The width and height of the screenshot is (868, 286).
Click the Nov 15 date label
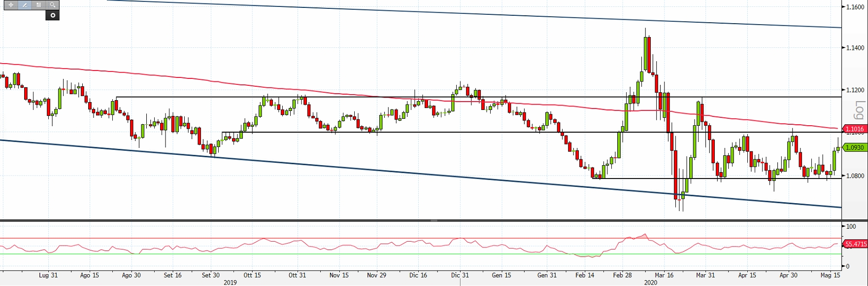click(339, 275)
